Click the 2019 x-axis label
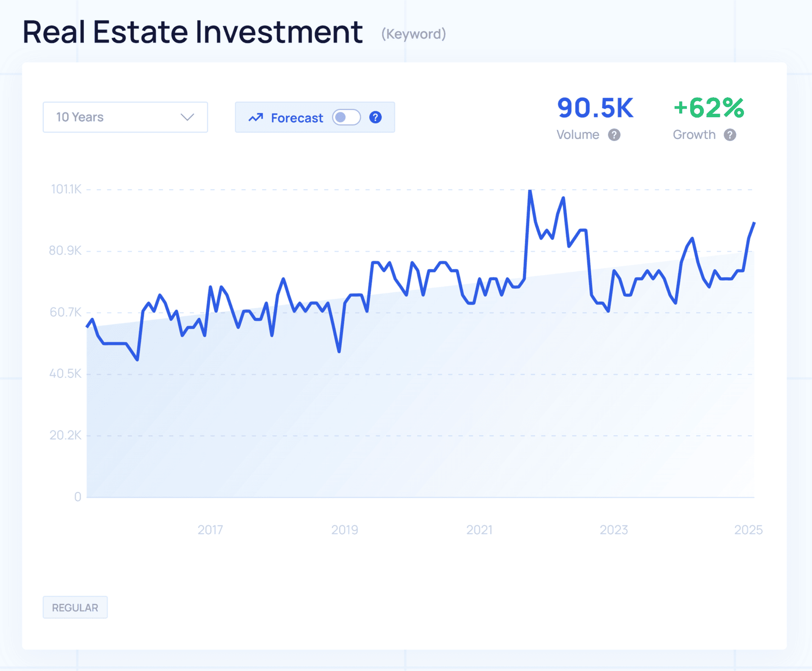This screenshot has height=671, width=812. tap(344, 530)
